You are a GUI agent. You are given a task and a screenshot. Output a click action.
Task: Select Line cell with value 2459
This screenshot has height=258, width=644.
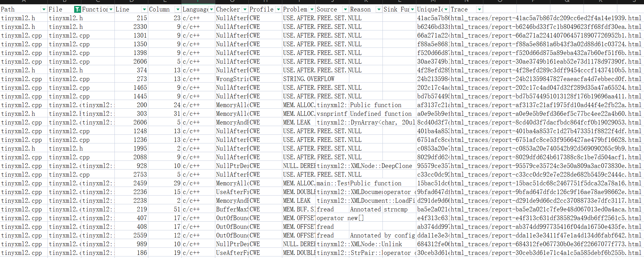click(131, 183)
